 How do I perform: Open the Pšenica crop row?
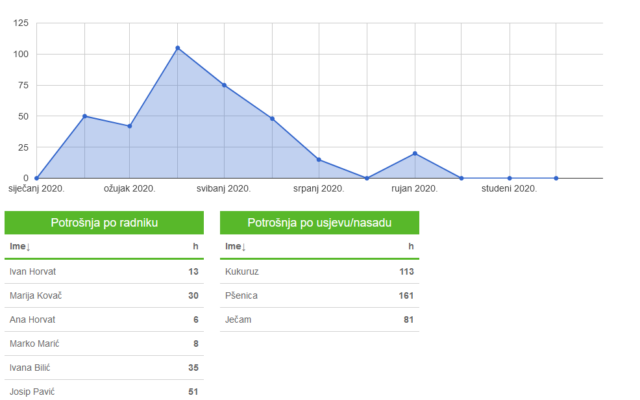(x=320, y=296)
